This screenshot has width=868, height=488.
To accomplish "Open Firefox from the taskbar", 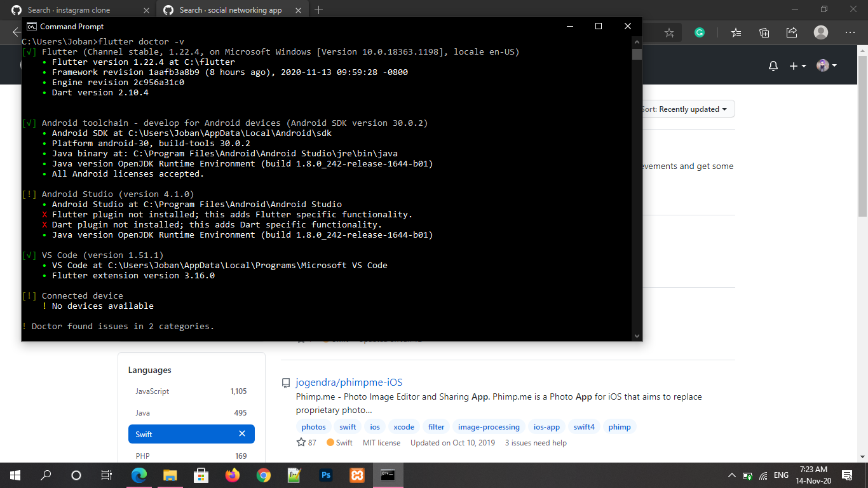I will 232,475.
